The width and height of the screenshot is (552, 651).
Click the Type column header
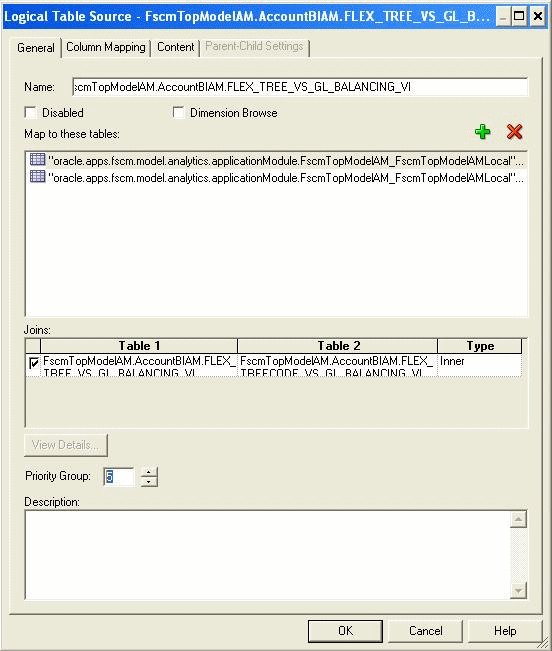click(480, 346)
